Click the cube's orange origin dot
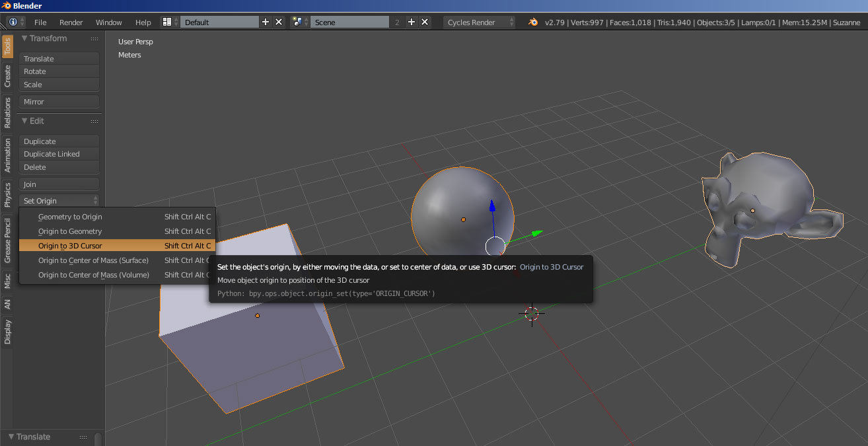Image resolution: width=868 pixels, height=446 pixels. [258, 315]
